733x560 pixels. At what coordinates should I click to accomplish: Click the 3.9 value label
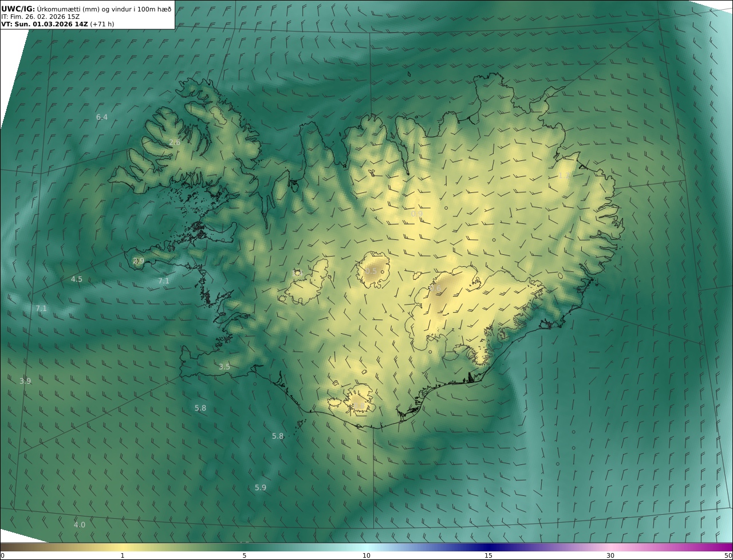point(25,381)
